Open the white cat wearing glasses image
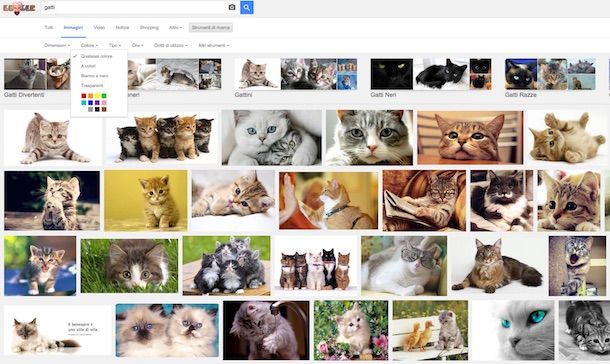Image resolution: width=610 pixels, height=364 pixels. (404, 266)
